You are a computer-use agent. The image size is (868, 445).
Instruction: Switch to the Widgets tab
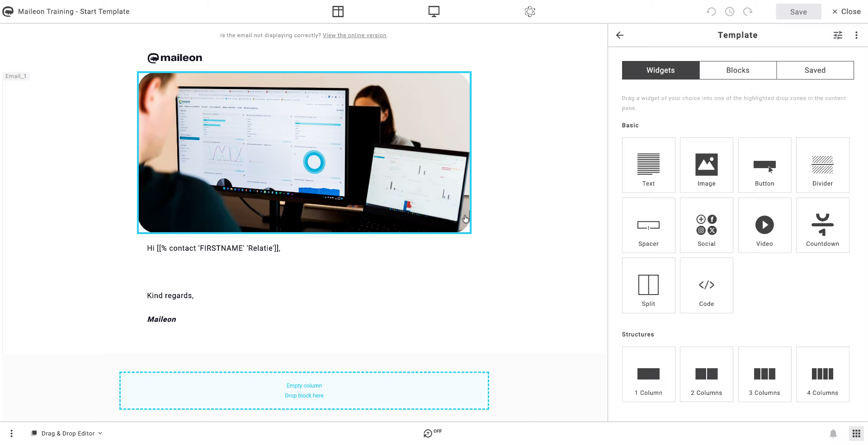tap(660, 70)
